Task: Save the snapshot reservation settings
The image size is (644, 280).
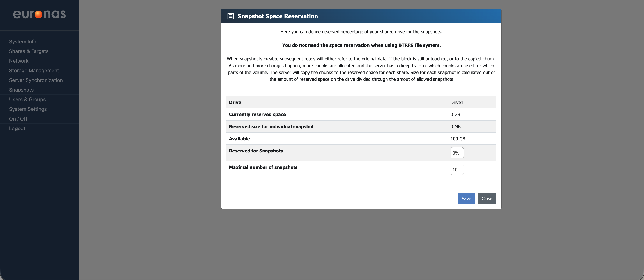Action: tap(466, 198)
